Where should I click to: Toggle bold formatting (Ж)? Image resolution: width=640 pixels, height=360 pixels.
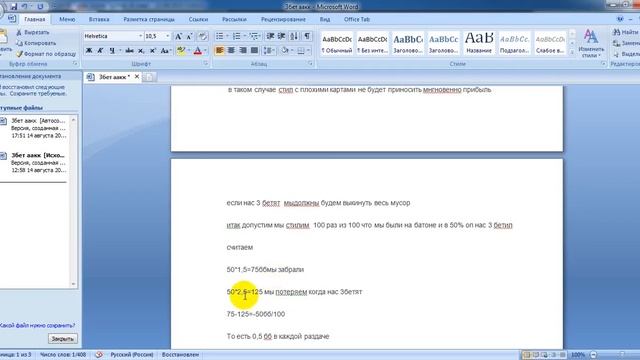tap(89, 51)
